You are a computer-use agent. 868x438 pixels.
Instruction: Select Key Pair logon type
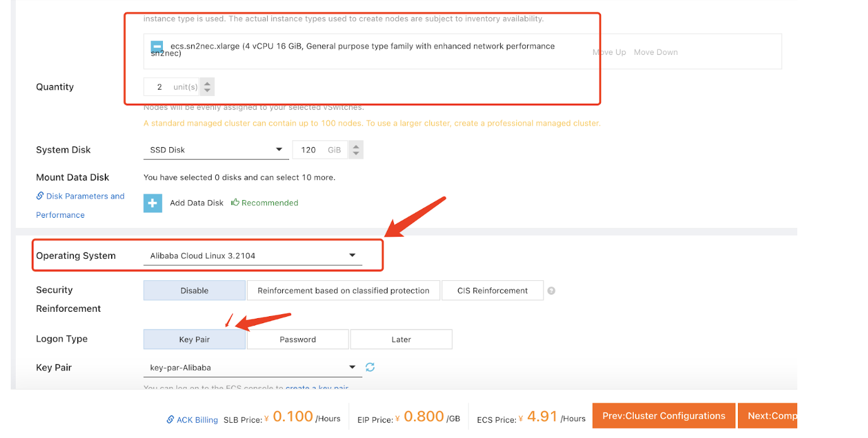194,339
